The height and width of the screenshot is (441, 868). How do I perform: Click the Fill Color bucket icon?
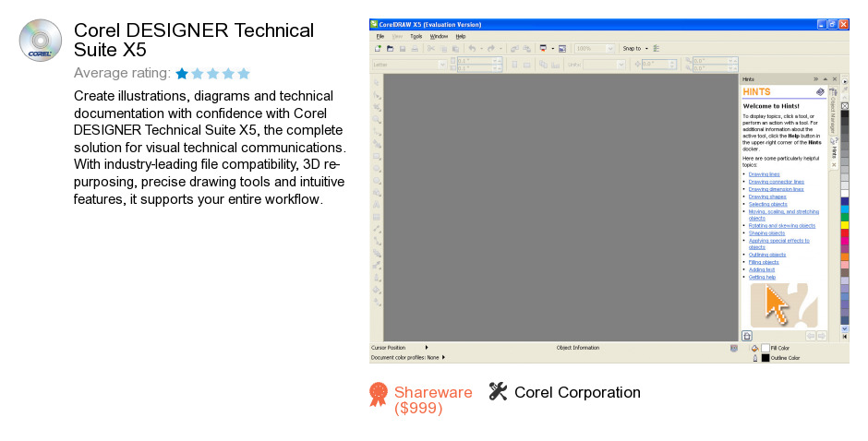754,348
